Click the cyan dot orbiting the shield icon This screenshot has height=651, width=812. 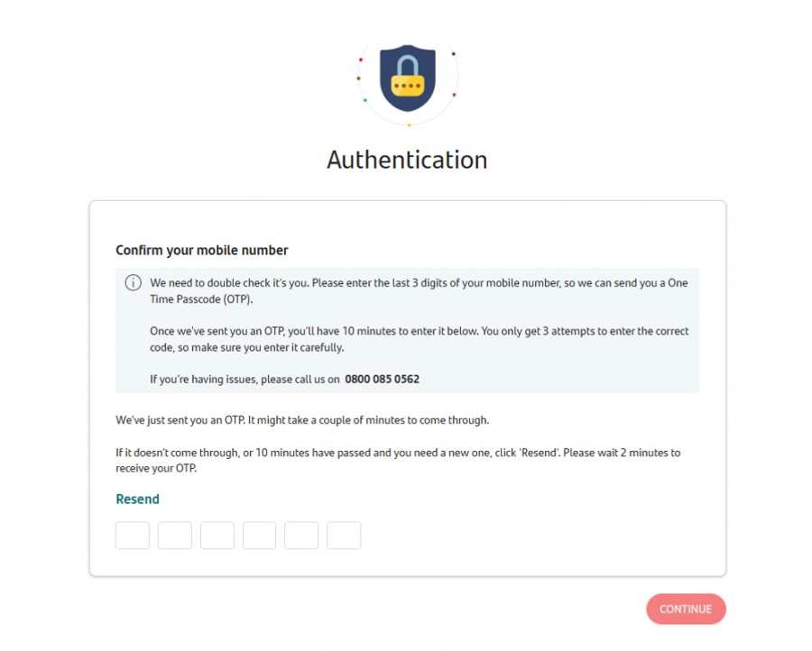[365, 99]
